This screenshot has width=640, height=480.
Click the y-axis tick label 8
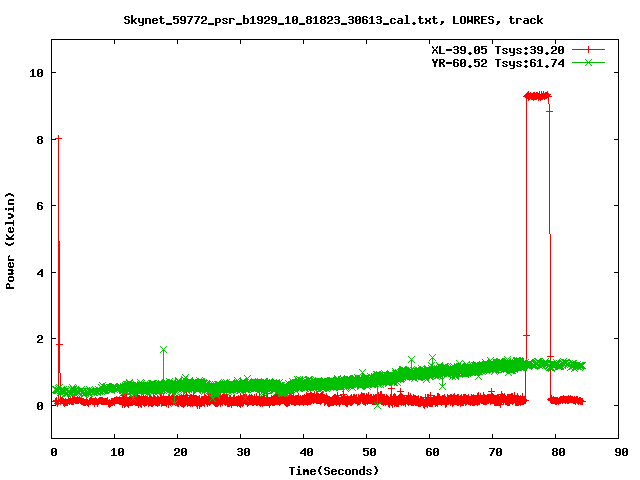click(x=40, y=140)
